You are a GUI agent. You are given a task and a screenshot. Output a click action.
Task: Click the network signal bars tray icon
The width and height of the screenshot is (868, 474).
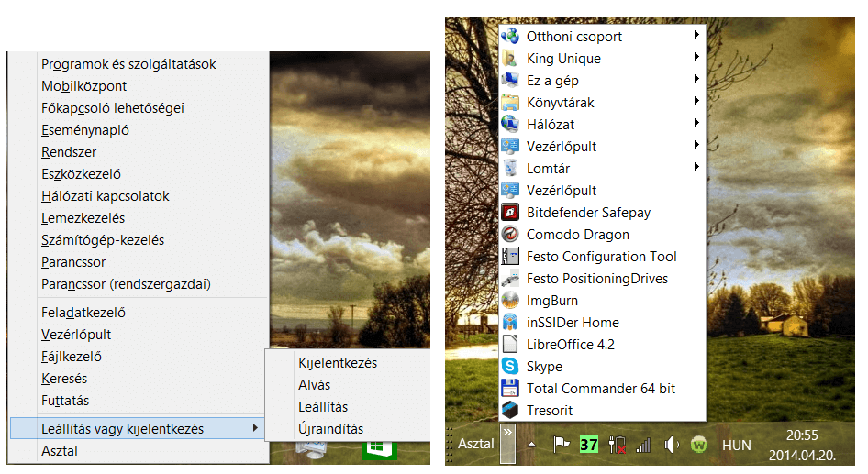pos(643,445)
